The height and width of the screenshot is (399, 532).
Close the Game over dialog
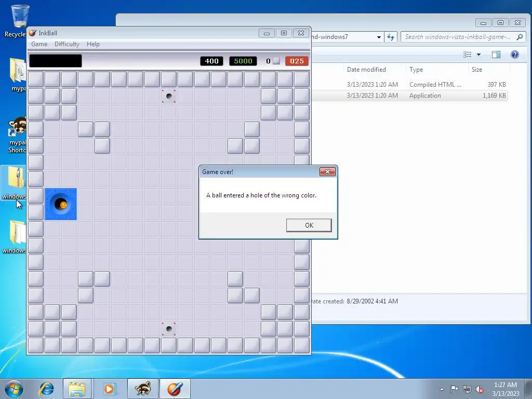coord(327,171)
